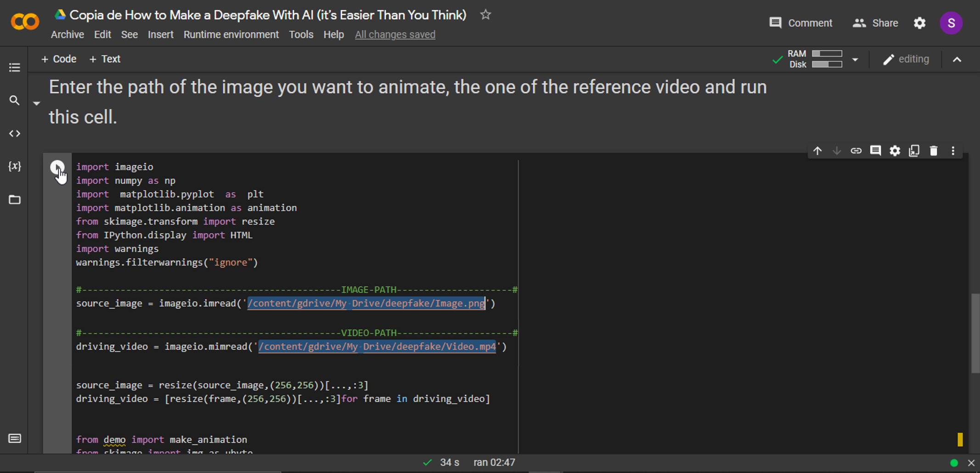The image size is (980, 473).
Task: Open the Insert menu
Action: pos(161,34)
